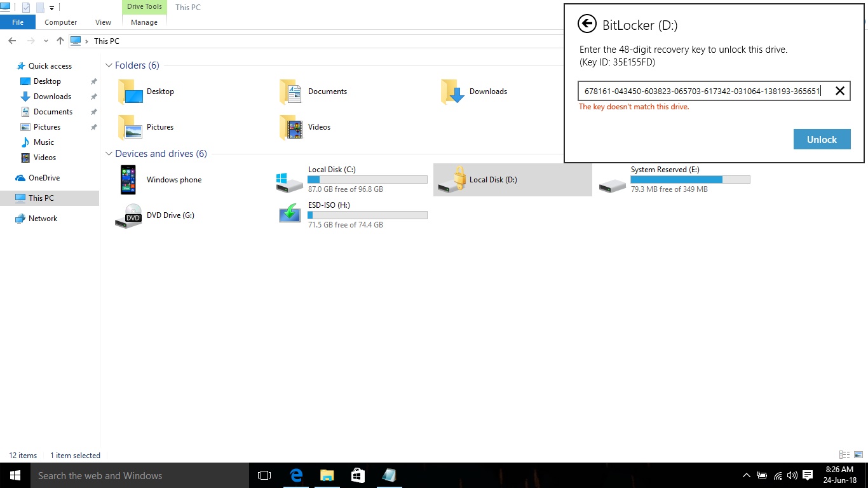Select the DVD Drive (G:) icon

[128, 216]
